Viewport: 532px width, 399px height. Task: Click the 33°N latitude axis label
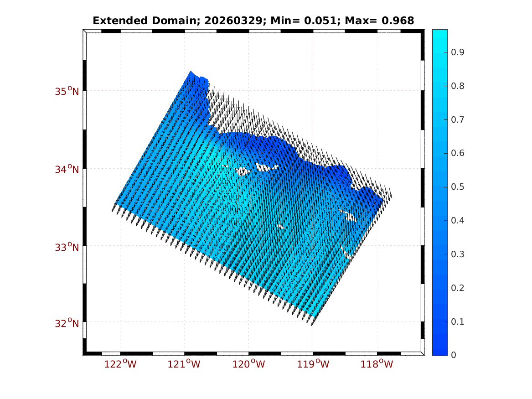[x=67, y=247]
